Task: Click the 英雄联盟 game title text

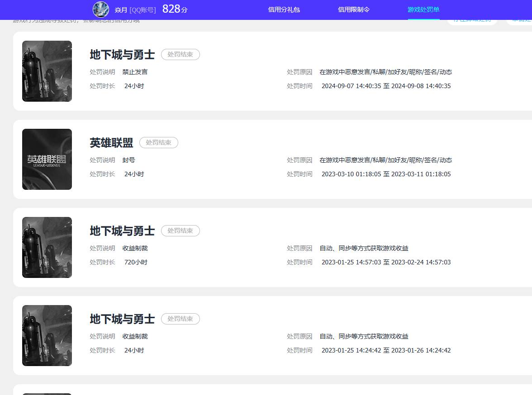Action: point(112,142)
